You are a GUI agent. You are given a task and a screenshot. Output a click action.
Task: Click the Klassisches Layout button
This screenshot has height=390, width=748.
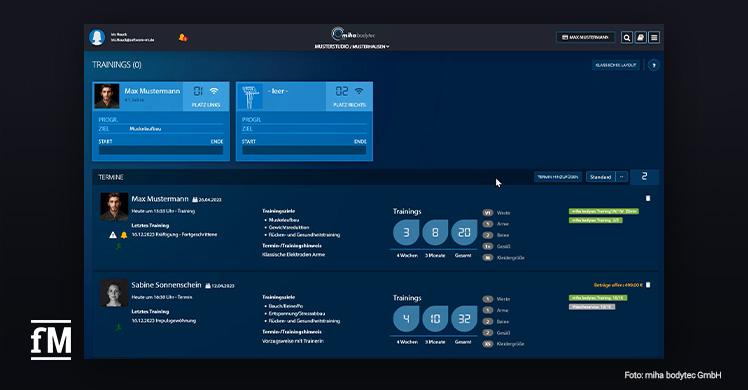(x=616, y=65)
